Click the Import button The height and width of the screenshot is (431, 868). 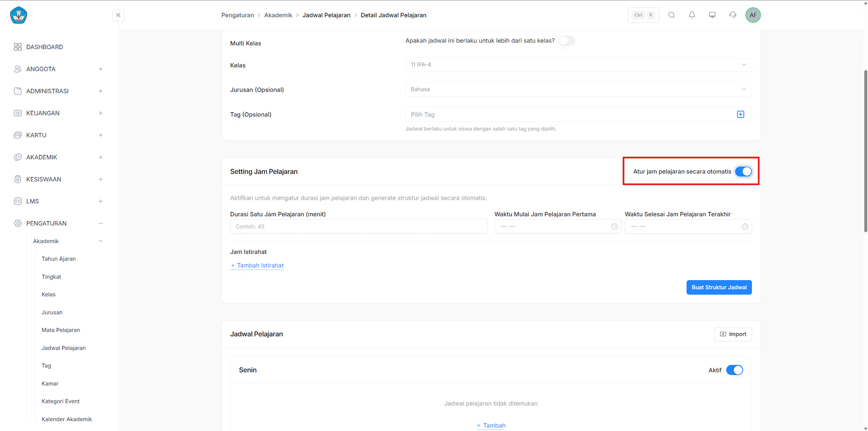(x=733, y=334)
